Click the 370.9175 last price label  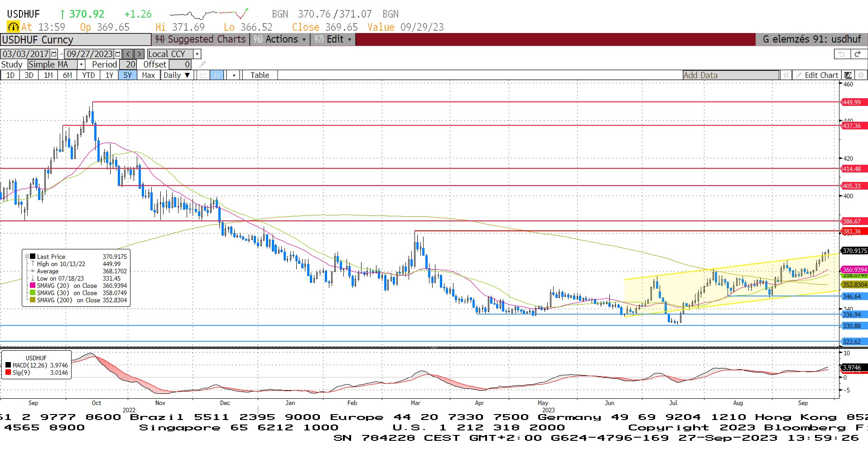point(854,250)
